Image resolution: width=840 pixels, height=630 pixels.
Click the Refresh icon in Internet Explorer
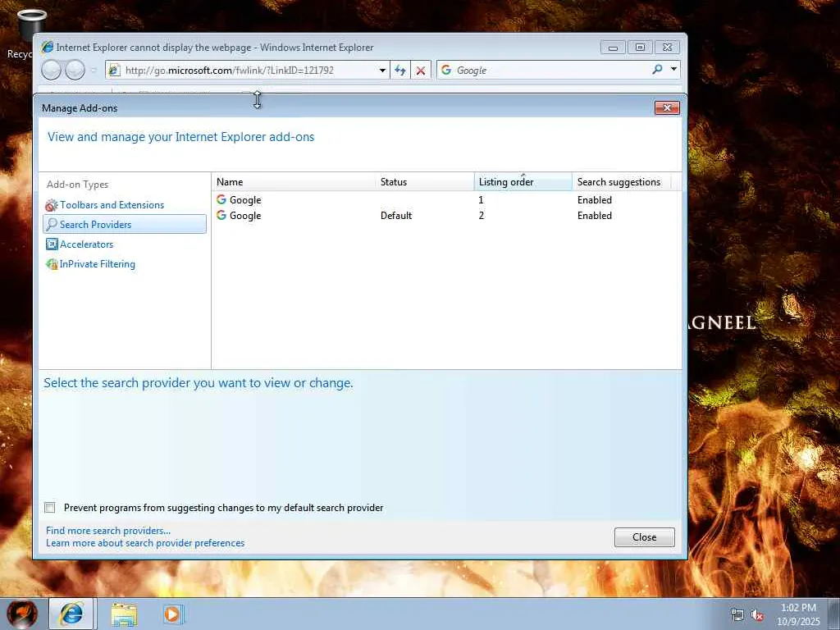399,71
